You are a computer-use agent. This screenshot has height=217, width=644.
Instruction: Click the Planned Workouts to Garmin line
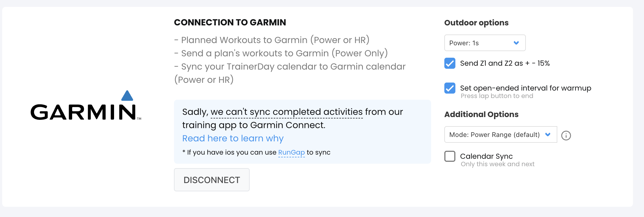[272, 40]
